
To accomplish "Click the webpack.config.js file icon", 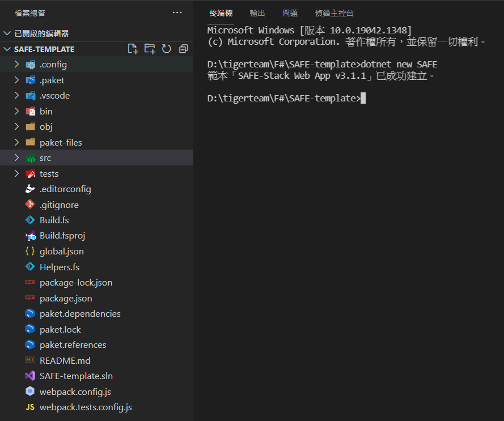I will point(30,392).
